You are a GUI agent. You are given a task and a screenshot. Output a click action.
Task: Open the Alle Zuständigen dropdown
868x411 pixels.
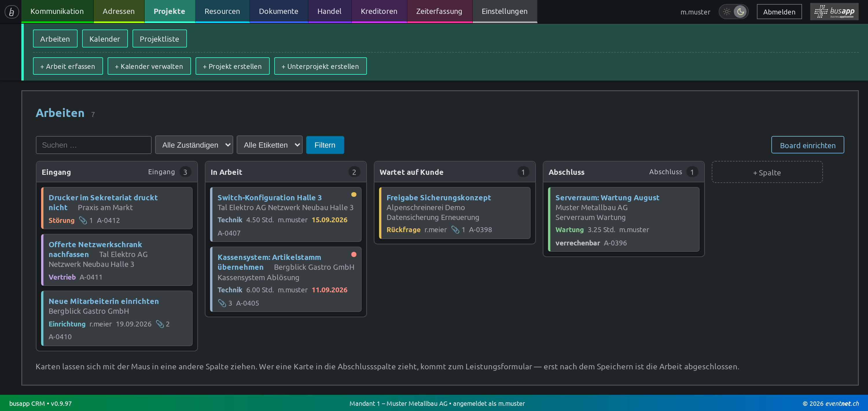click(194, 145)
